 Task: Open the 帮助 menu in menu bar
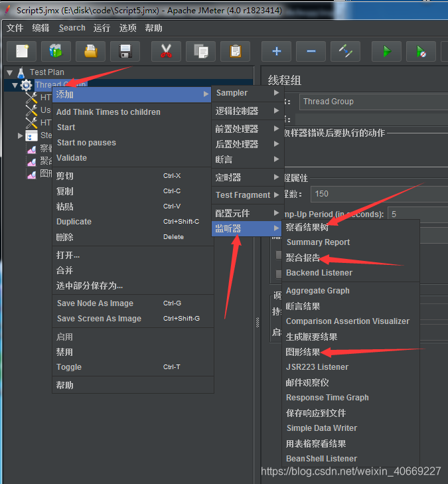[154, 28]
